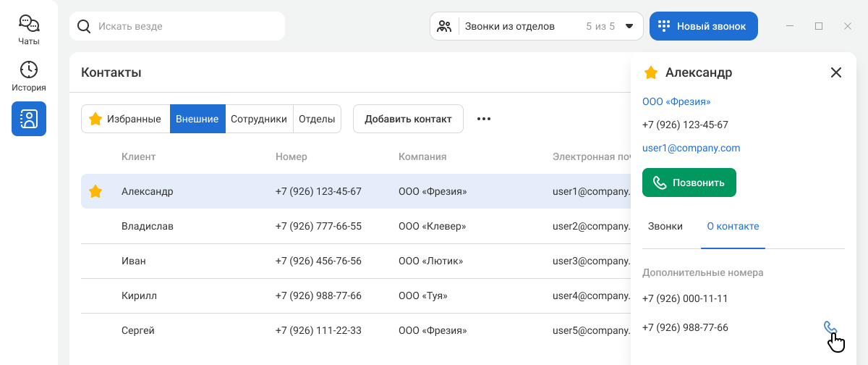Click the three-dots more options icon
The image size is (868, 365).
click(484, 119)
